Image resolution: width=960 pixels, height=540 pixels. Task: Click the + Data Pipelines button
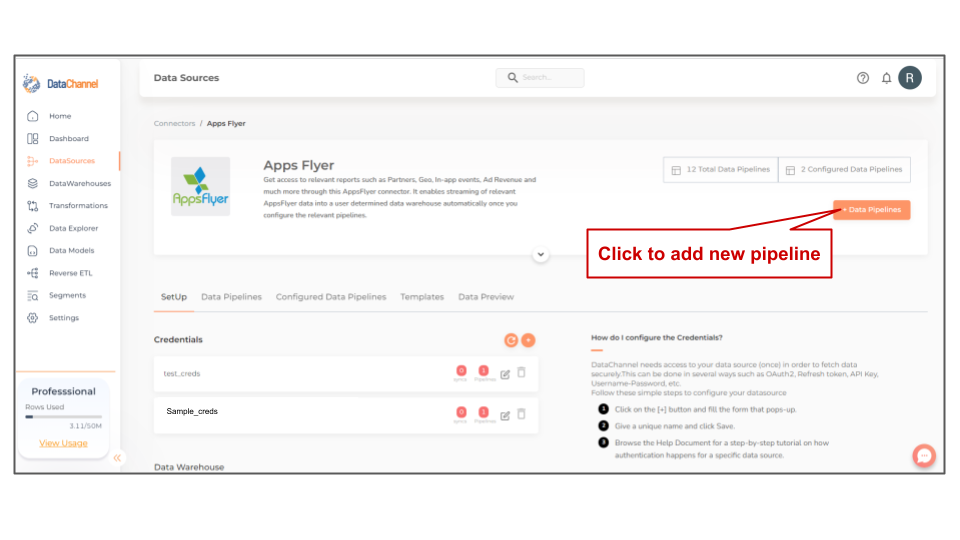point(871,209)
